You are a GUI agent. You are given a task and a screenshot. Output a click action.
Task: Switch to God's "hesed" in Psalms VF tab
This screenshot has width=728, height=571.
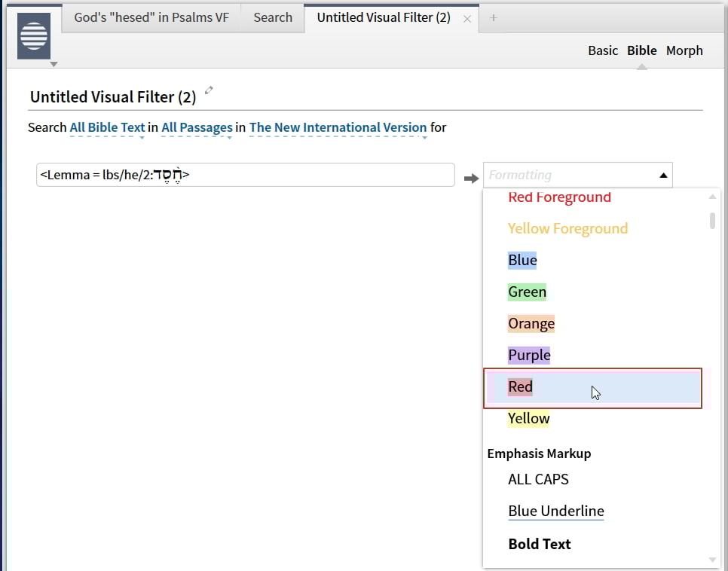(151, 17)
